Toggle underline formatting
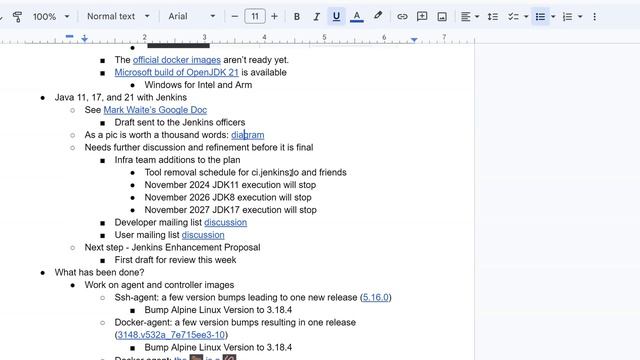This screenshot has height=360, width=640. (x=336, y=17)
